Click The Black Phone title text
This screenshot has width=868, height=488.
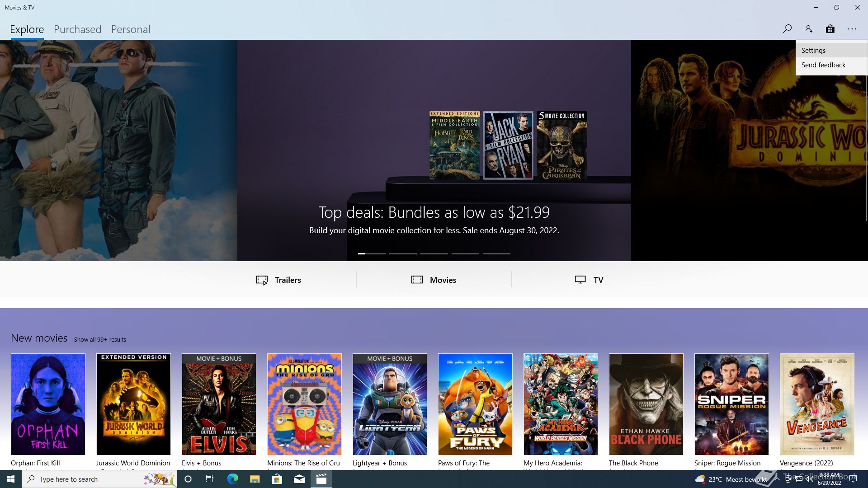633,463
